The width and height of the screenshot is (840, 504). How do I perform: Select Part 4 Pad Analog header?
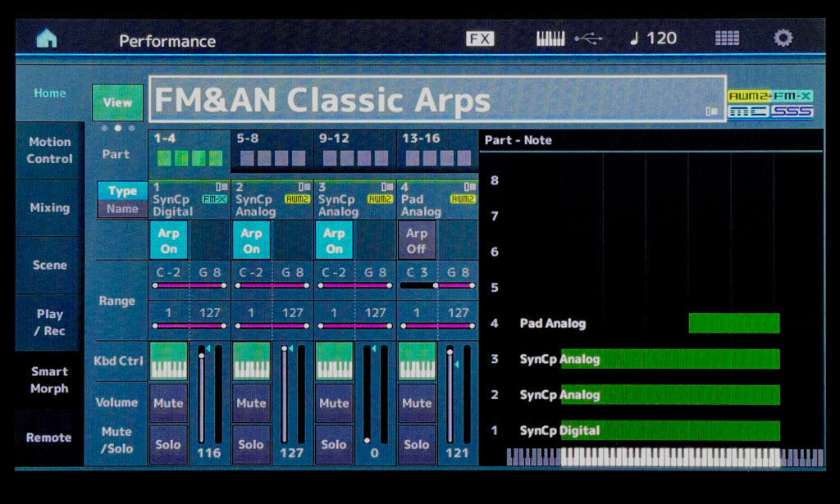(438, 200)
